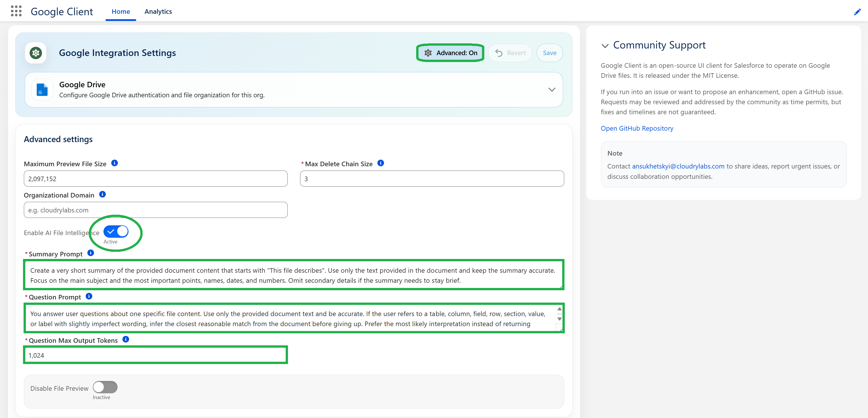This screenshot has width=868, height=418.
Task: Click the Max Delete Chain Size field
Action: tap(432, 179)
